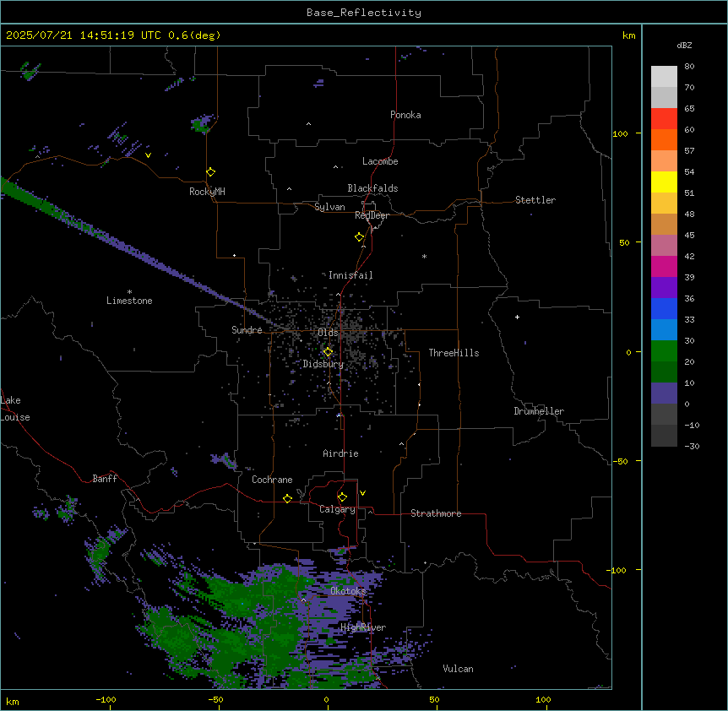Click the Banff label
728x711 pixels.
(x=105, y=479)
